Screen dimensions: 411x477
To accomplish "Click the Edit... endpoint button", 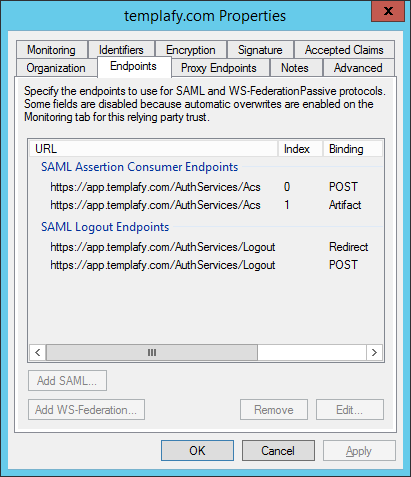I will pos(350,409).
